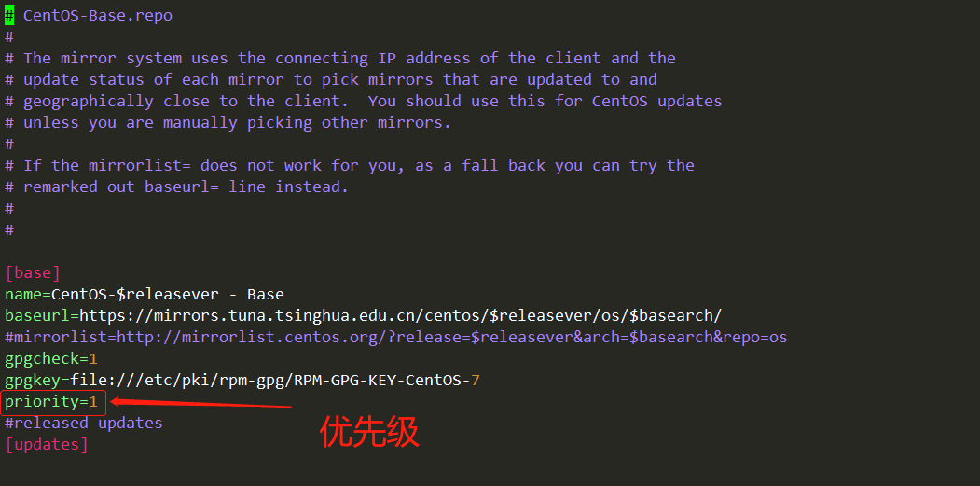
Task: Place cursor on the [updates] section header
Action: 47,445
